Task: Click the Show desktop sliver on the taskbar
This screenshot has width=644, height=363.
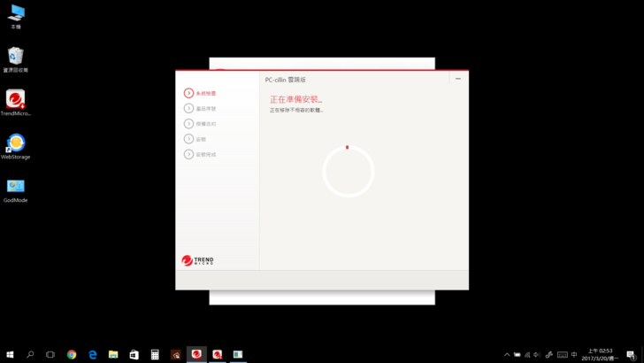Action: click(x=642, y=354)
